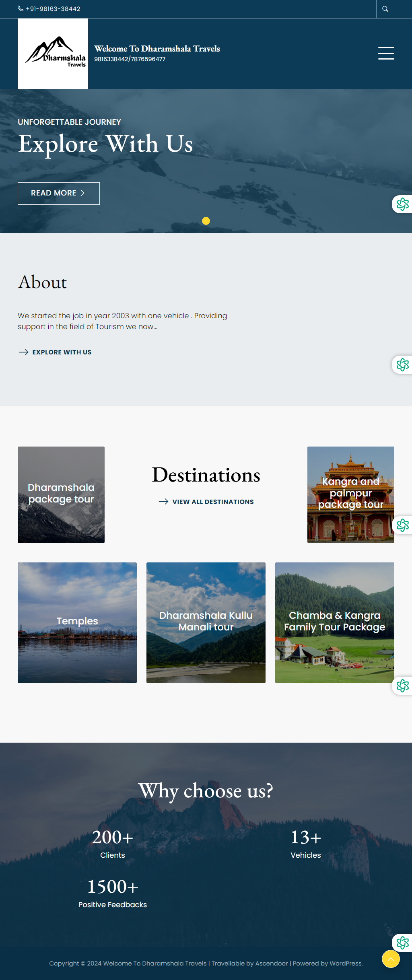The width and height of the screenshot is (412, 980).
Task: Click the Dharmshala Travels logo
Action: point(53,54)
